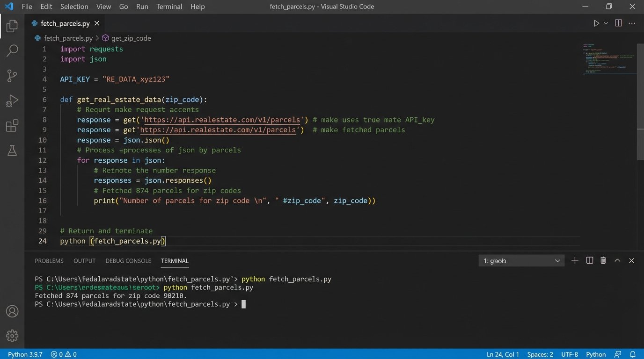Click the code minimap preview

tap(608, 58)
